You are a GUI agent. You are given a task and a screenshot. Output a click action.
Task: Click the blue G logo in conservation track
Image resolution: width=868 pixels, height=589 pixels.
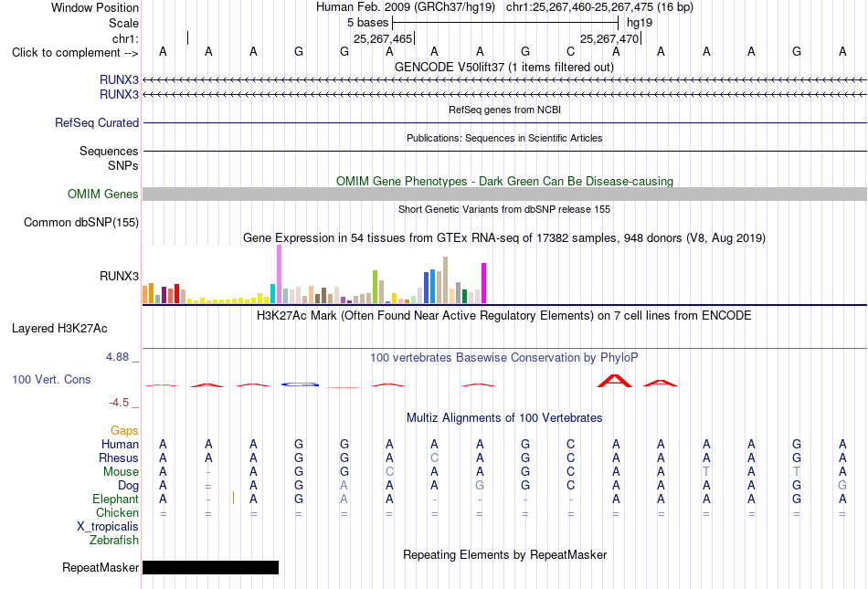300,384
